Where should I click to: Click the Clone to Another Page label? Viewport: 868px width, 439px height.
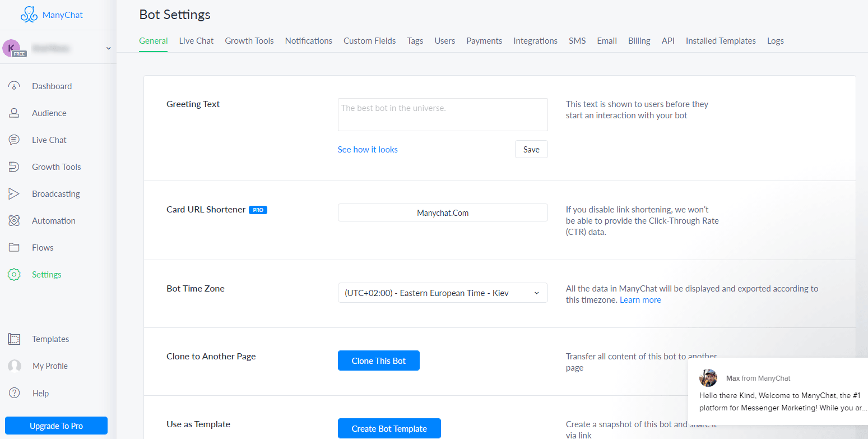click(211, 357)
